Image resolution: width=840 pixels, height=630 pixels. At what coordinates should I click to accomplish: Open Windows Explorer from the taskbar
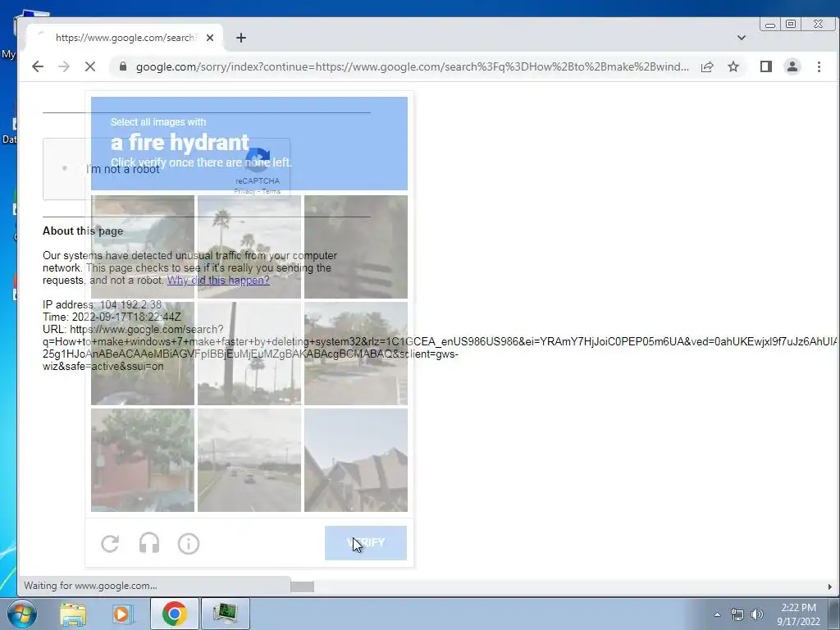click(x=73, y=614)
